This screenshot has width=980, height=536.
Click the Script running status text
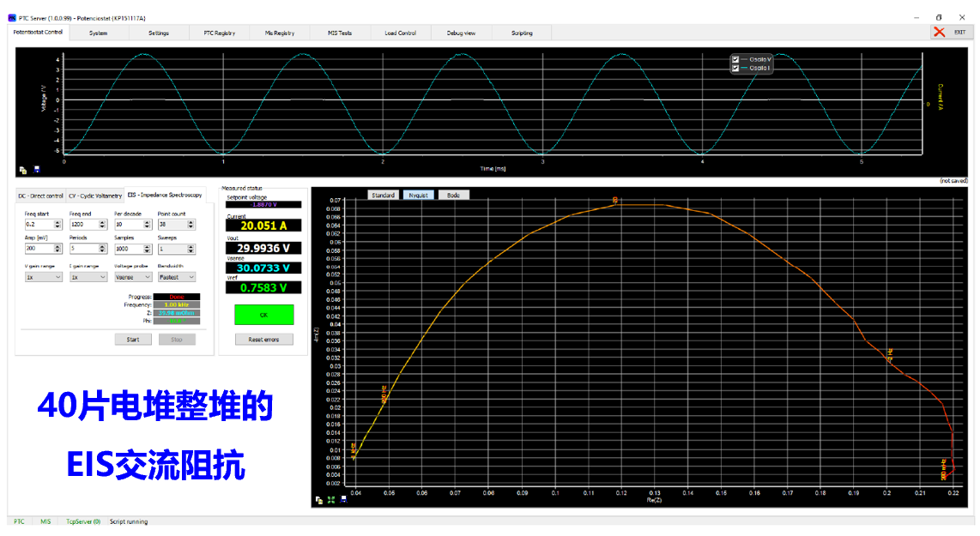[129, 521]
